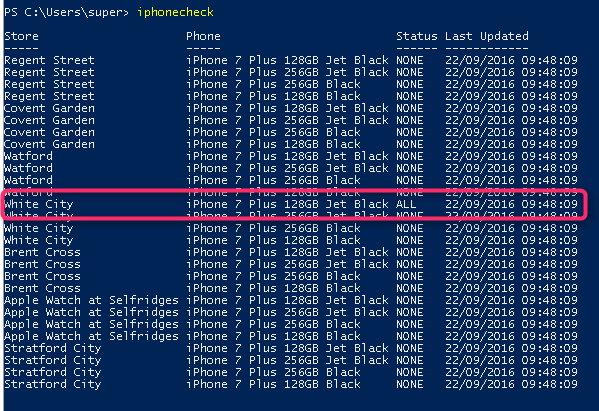Click the Phone column header
Screen dimensions: 599x411
203,36
